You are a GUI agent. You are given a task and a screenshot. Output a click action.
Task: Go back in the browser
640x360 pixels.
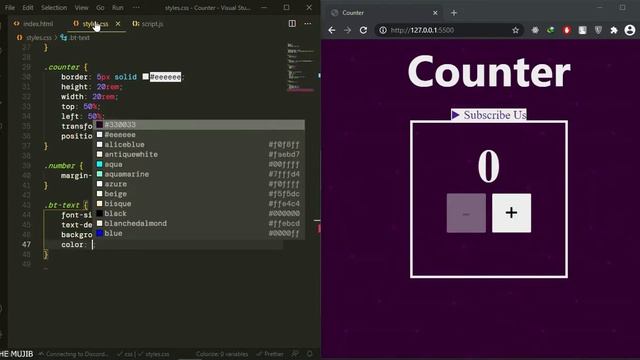[x=332, y=30]
